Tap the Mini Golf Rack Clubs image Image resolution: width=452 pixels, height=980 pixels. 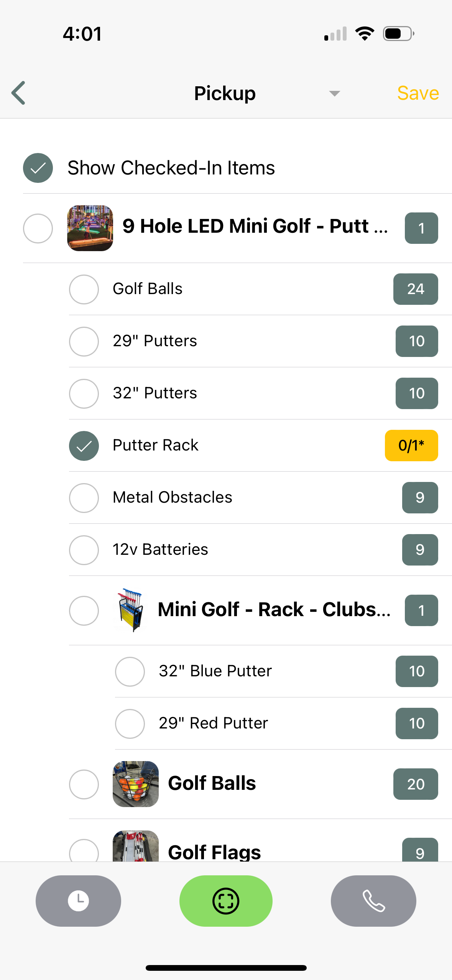pyautogui.click(x=130, y=610)
